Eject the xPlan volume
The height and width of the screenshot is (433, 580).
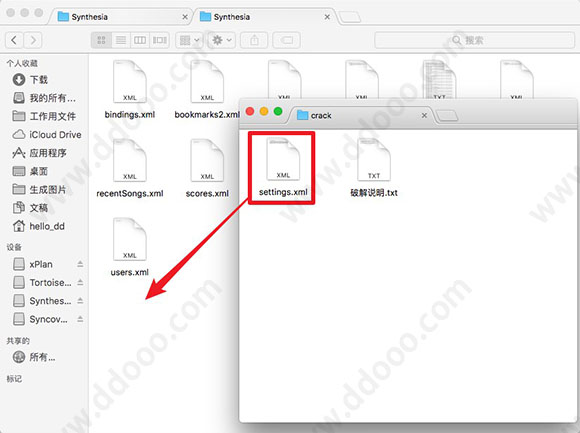pyautogui.click(x=80, y=264)
